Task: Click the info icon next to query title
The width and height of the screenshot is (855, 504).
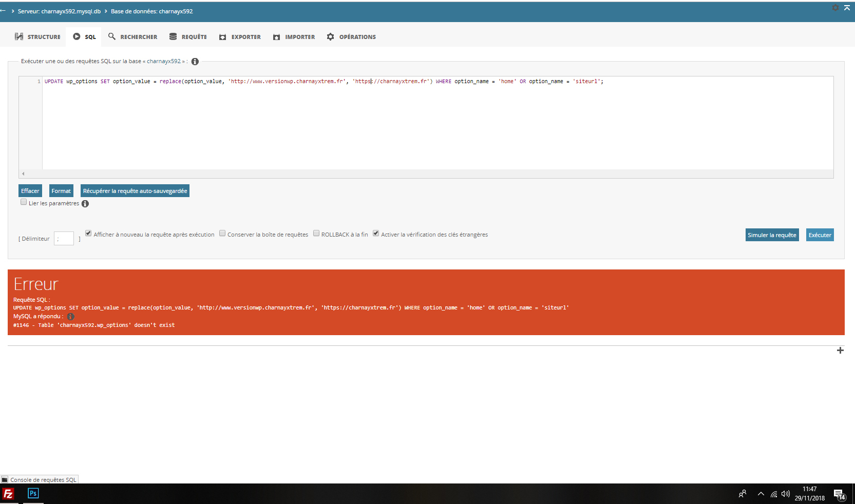Action: tap(195, 62)
